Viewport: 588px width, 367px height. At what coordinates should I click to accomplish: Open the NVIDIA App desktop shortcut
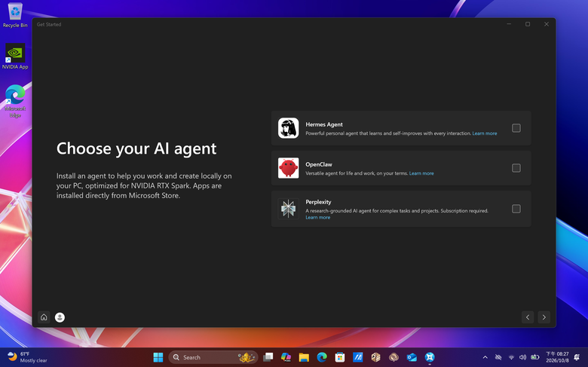point(15,57)
